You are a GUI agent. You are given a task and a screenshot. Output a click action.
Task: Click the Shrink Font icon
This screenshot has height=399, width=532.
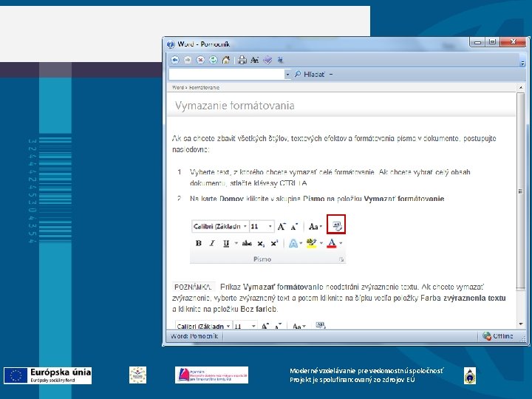tap(294, 226)
